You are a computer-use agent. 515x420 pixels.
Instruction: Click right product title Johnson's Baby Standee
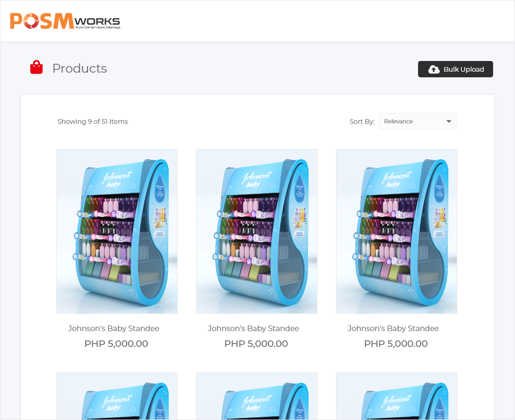[x=393, y=328]
